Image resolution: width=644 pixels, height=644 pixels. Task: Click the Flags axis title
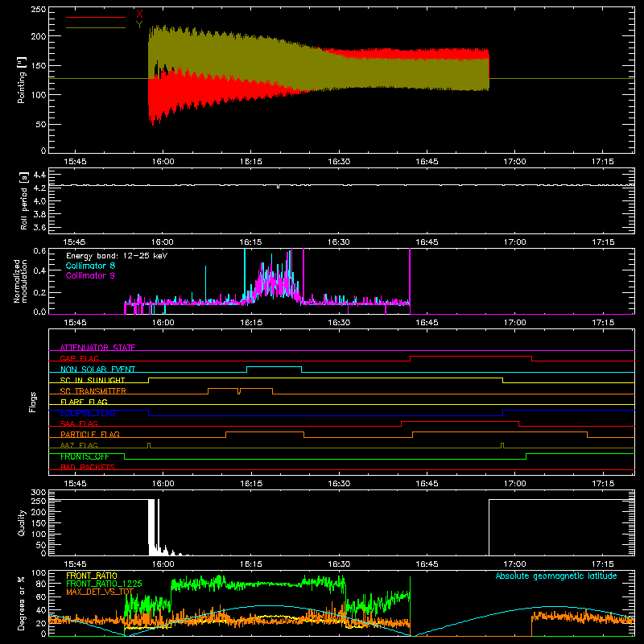[x=33, y=402]
